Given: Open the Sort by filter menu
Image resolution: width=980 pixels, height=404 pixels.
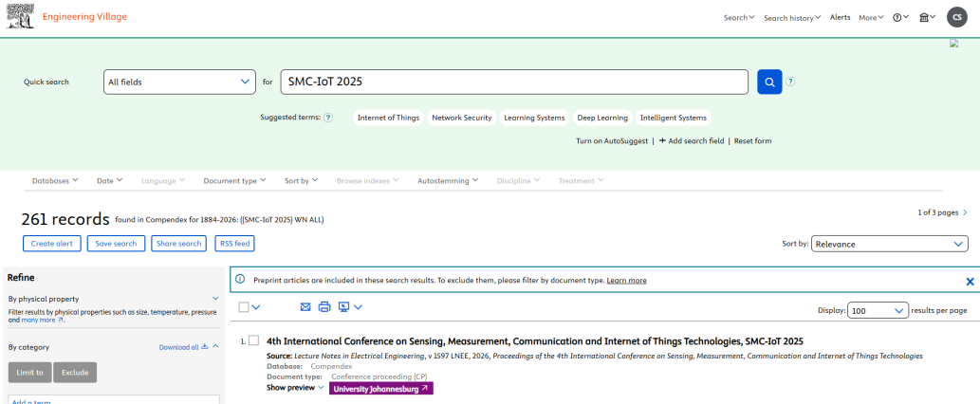Looking at the screenshot, I should coord(302,180).
